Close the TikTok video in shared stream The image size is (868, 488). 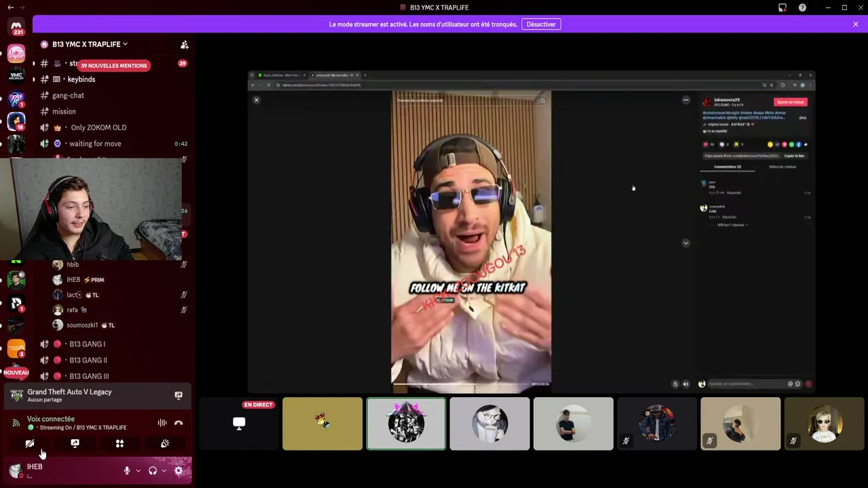(256, 100)
